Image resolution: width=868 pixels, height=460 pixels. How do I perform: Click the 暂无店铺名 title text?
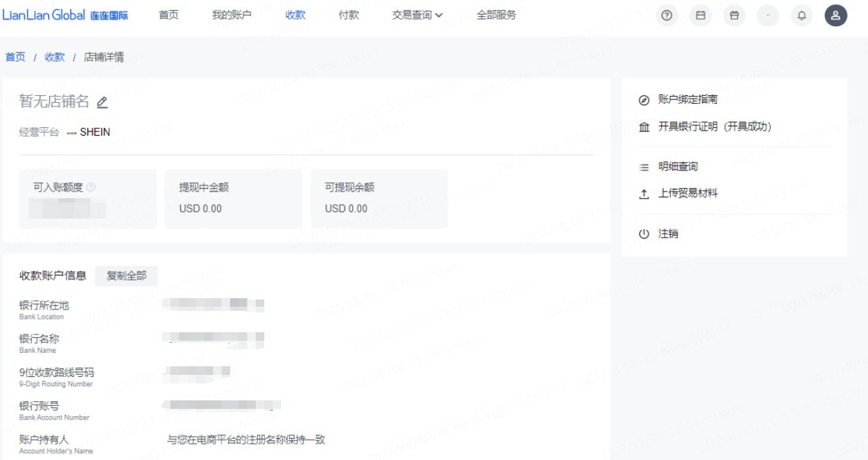tap(55, 102)
